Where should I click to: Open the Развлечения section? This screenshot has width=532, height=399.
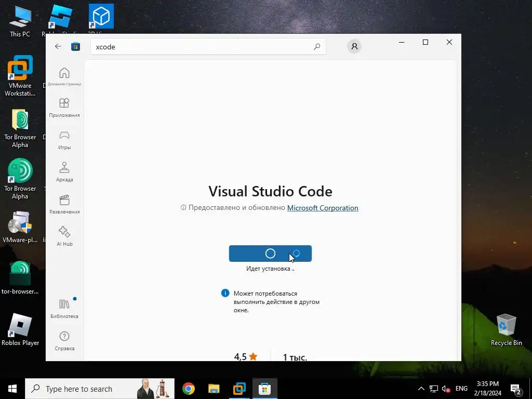pos(64,205)
